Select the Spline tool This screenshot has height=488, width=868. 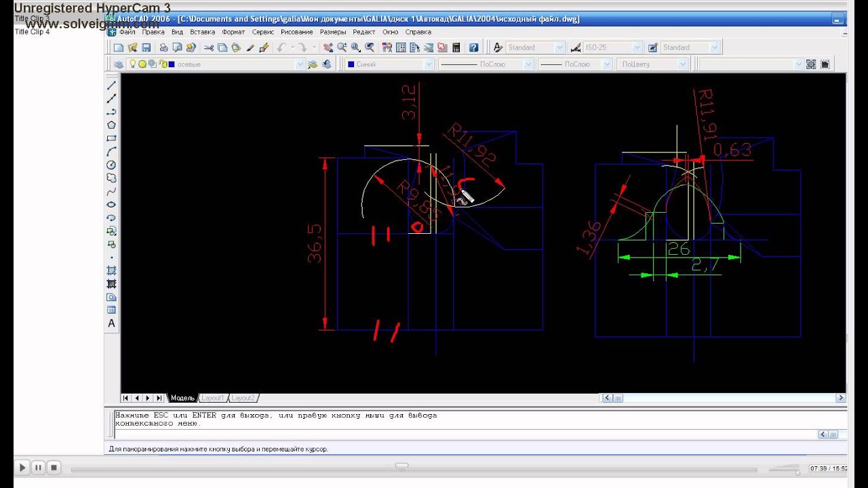tap(112, 191)
